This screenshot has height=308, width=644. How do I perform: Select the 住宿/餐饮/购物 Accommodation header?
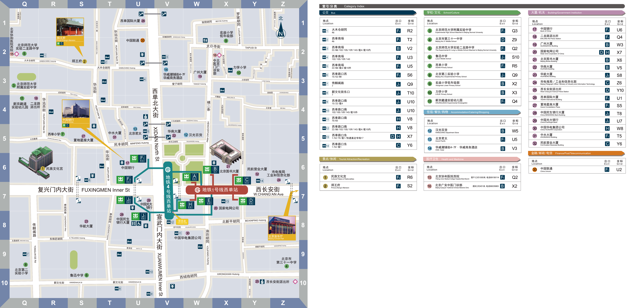click(472, 112)
